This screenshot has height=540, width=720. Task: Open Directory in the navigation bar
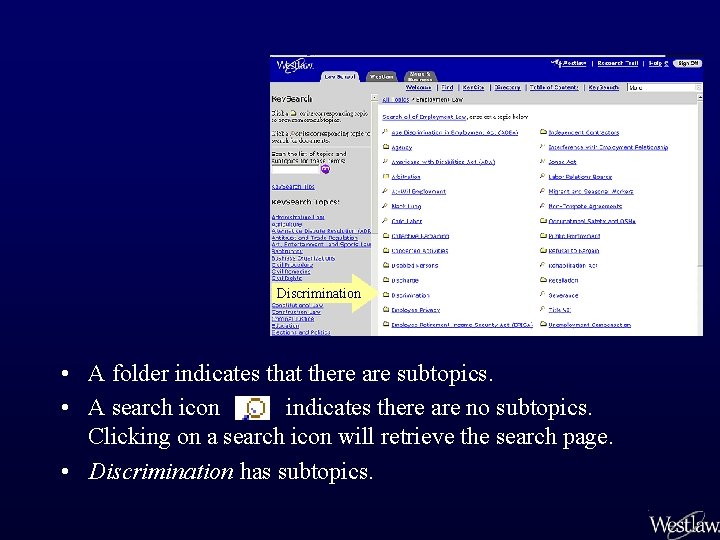pos(507,87)
